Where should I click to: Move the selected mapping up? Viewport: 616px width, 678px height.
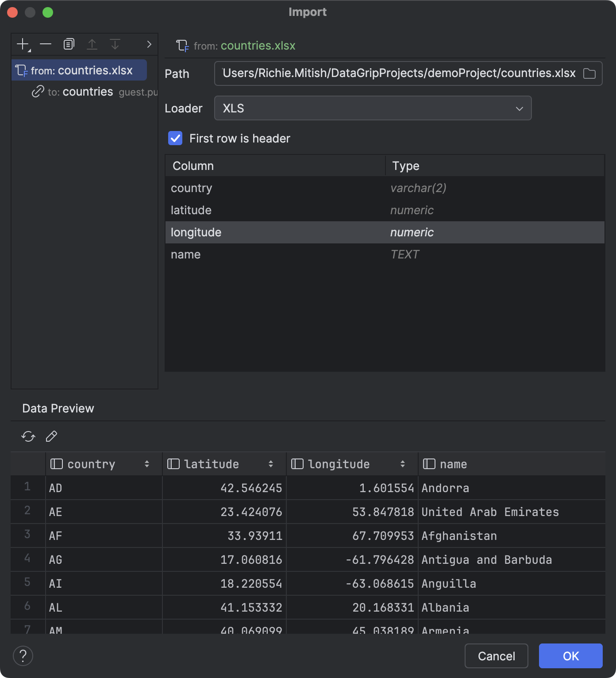point(92,44)
